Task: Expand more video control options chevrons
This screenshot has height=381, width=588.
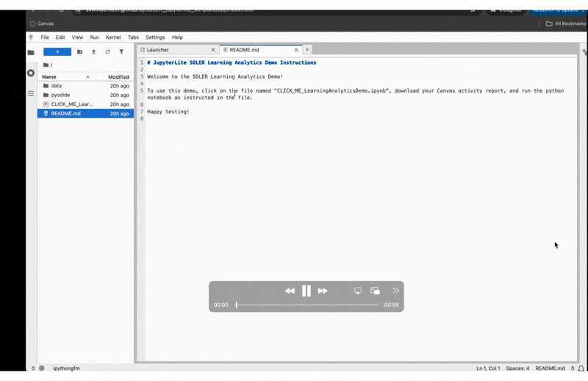Action: (x=395, y=291)
